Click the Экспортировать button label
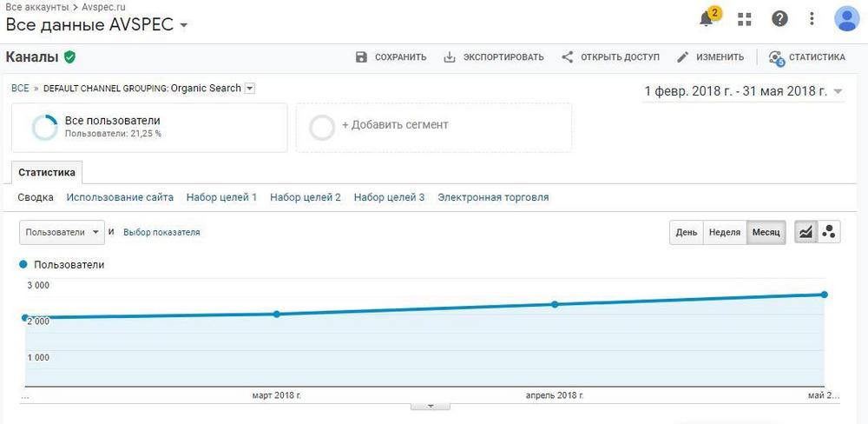Screen dimensions: 868x424 coord(503,57)
